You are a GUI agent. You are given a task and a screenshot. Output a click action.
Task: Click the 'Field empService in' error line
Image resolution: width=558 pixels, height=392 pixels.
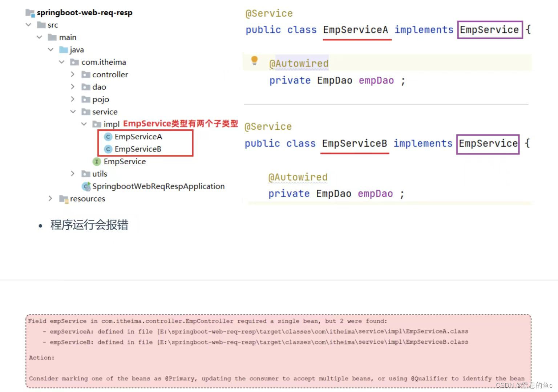tap(208, 321)
